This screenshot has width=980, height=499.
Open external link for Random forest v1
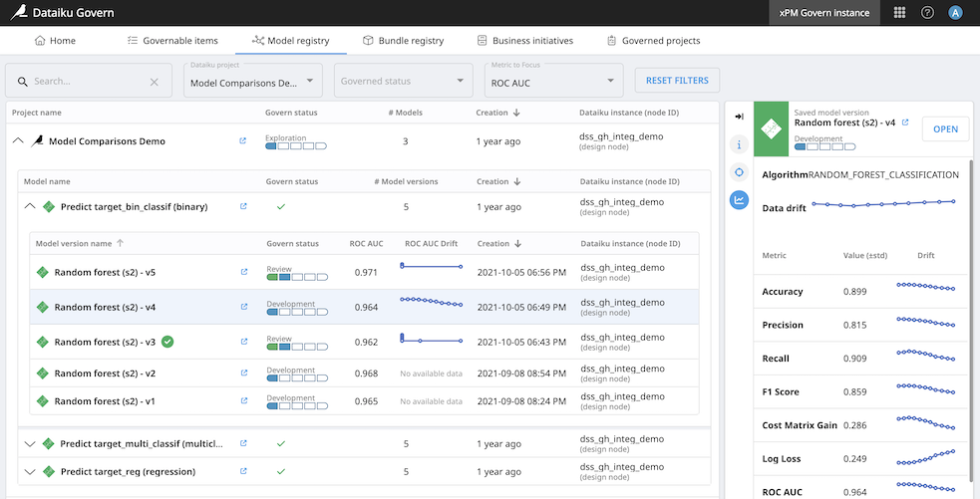click(244, 401)
